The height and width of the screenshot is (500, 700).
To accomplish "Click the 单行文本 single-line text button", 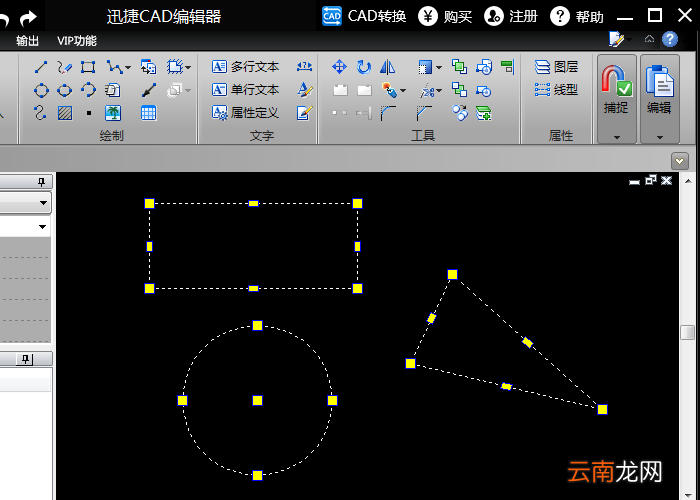I will pos(246,90).
